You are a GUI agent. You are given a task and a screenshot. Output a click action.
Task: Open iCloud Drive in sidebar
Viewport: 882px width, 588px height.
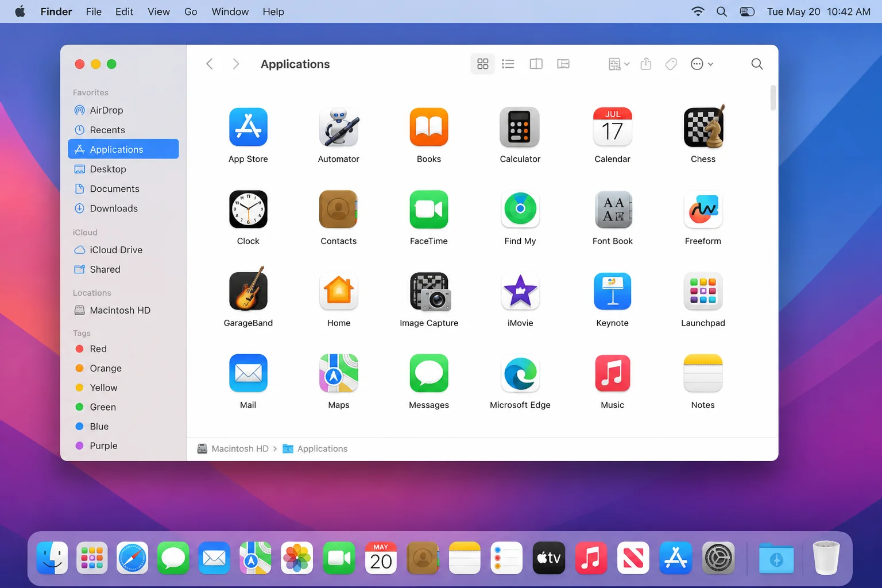coord(123,250)
